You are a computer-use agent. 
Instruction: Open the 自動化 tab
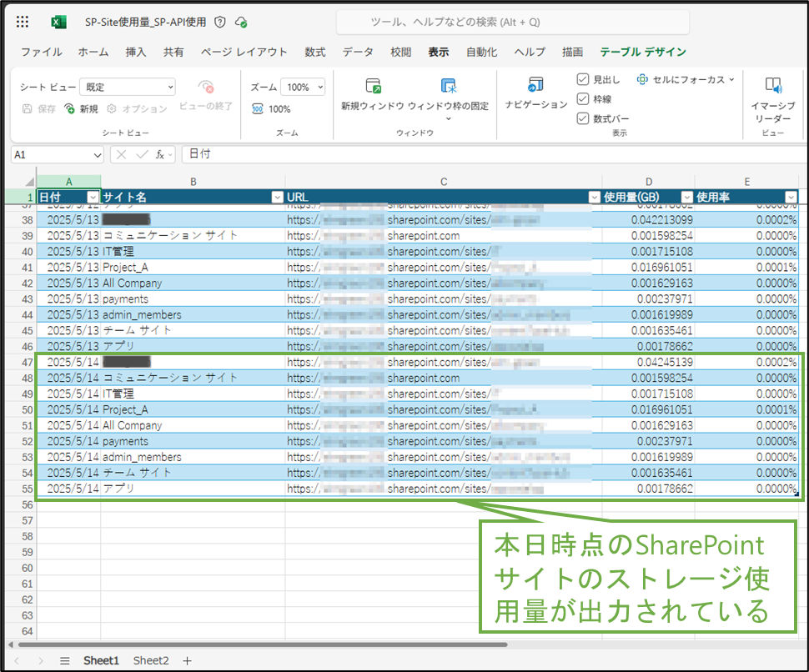(481, 52)
